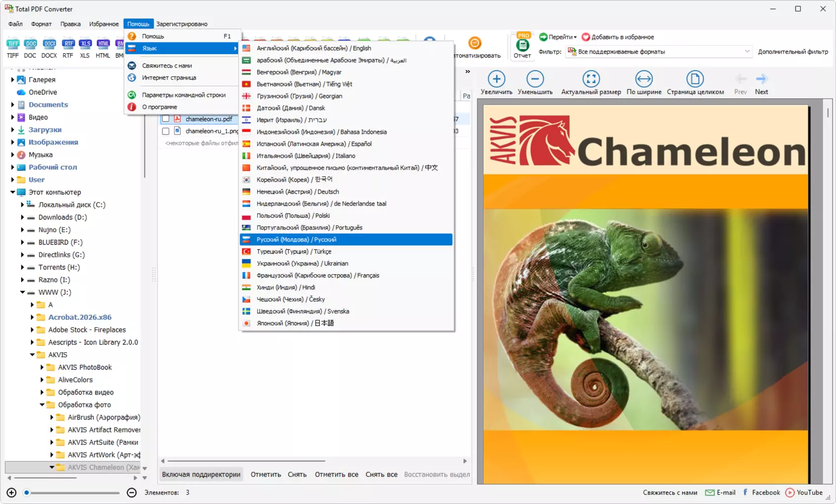Go to Prev page in preview
The width and height of the screenshot is (836, 504).
(741, 84)
